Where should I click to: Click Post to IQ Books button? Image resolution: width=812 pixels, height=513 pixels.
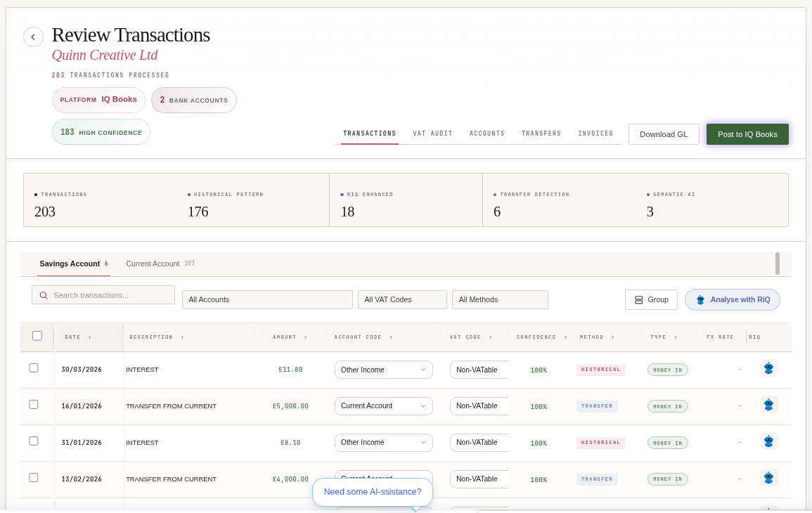click(x=747, y=134)
